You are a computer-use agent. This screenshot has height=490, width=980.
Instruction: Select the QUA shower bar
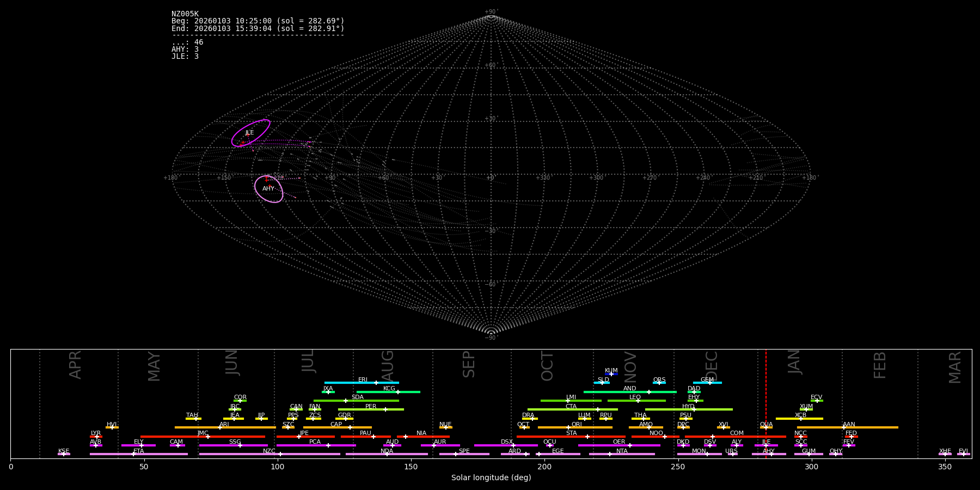tap(766, 427)
